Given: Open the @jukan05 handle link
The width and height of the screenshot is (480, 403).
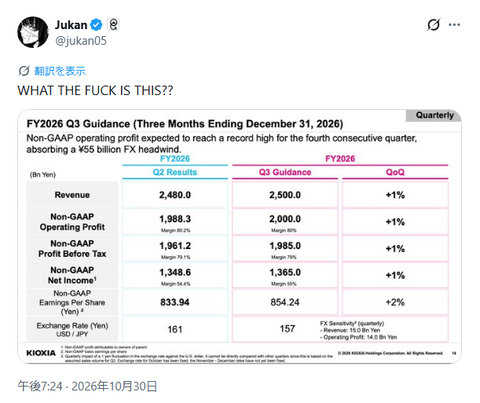Looking at the screenshot, I should coord(81,41).
